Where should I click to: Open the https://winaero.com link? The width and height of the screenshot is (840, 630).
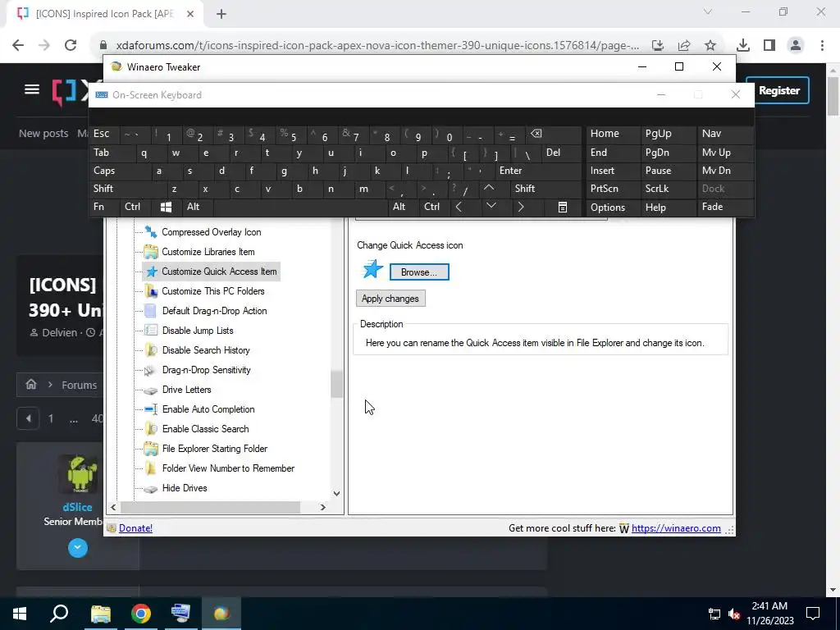[x=676, y=528]
